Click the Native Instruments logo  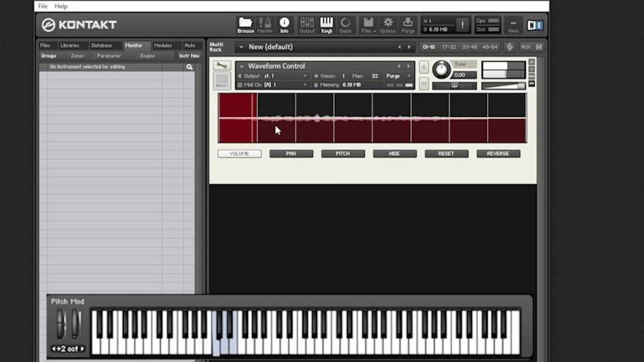[535, 25]
